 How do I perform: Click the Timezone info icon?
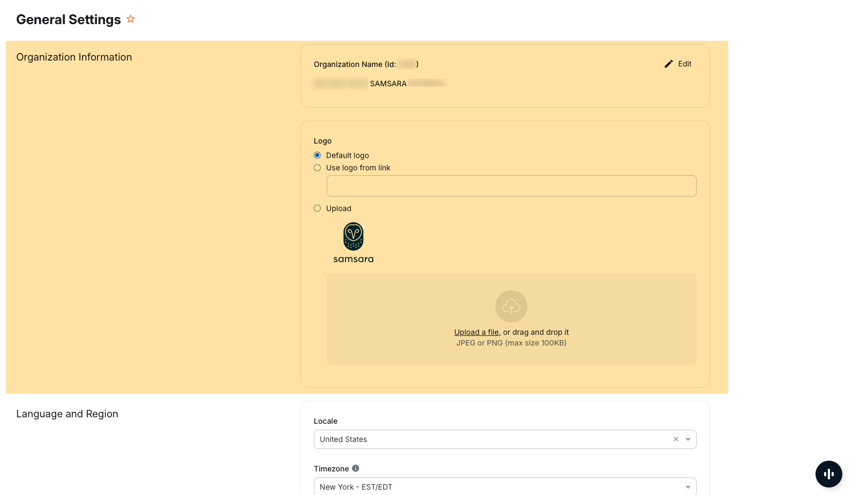point(356,468)
